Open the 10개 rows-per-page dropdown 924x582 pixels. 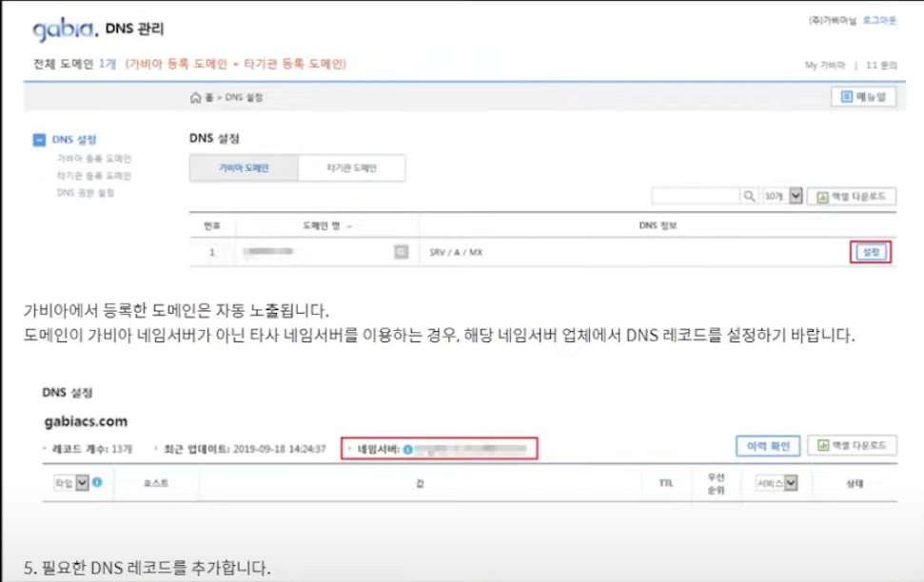coord(782,196)
